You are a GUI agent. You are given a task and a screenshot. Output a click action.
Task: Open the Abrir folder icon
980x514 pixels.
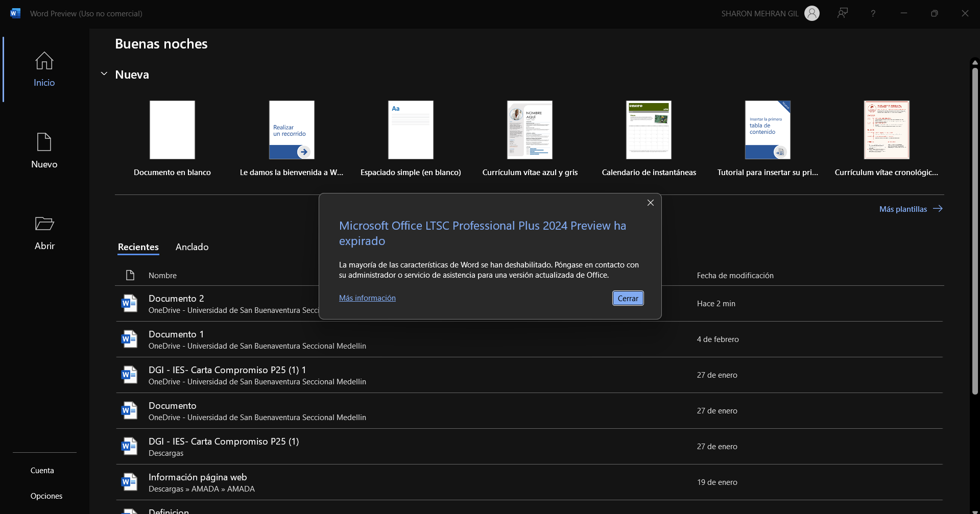click(x=44, y=224)
